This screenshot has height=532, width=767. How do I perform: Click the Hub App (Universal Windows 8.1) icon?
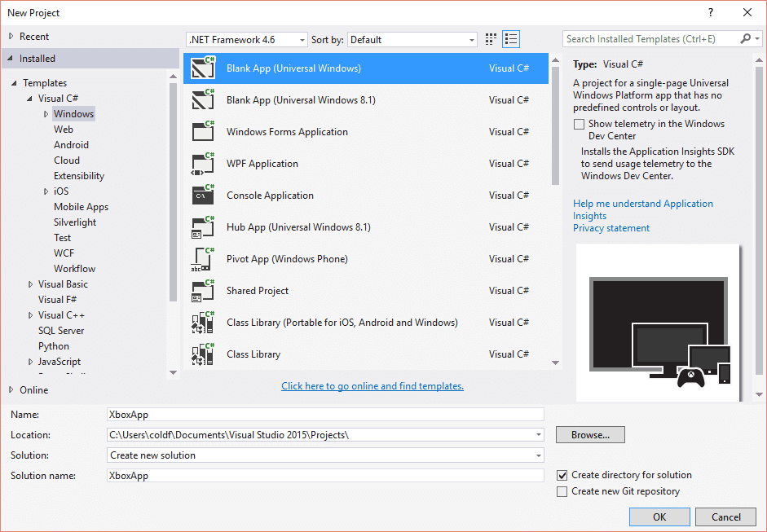click(203, 226)
